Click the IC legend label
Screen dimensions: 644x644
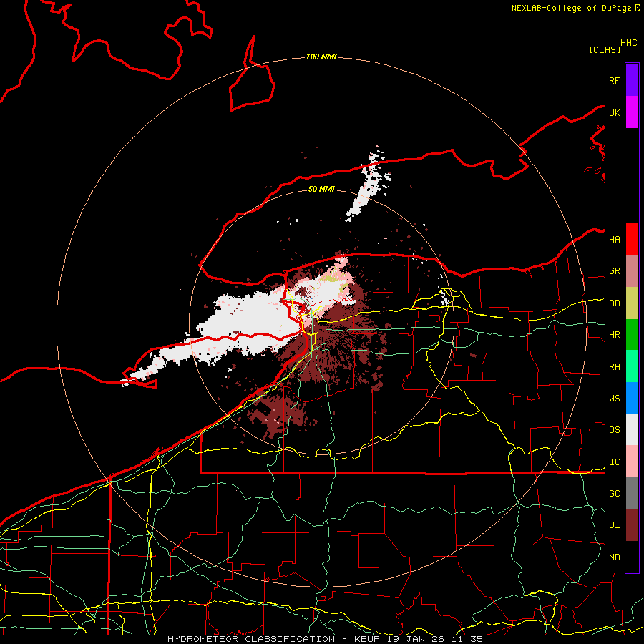click(x=614, y=462)
